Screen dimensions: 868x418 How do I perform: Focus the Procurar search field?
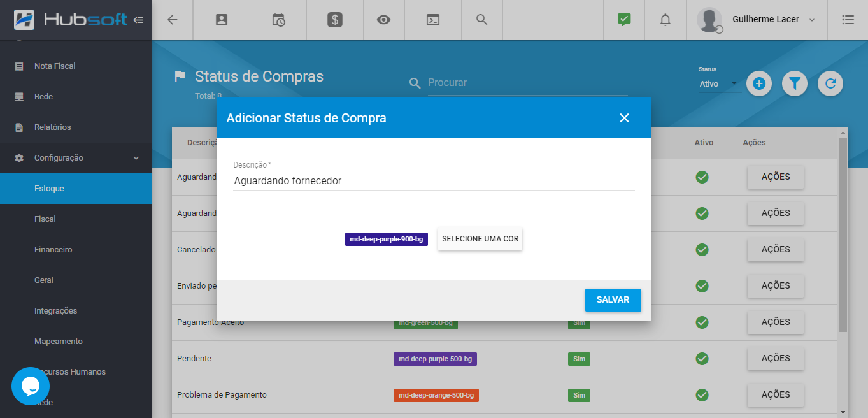[527, 83]
